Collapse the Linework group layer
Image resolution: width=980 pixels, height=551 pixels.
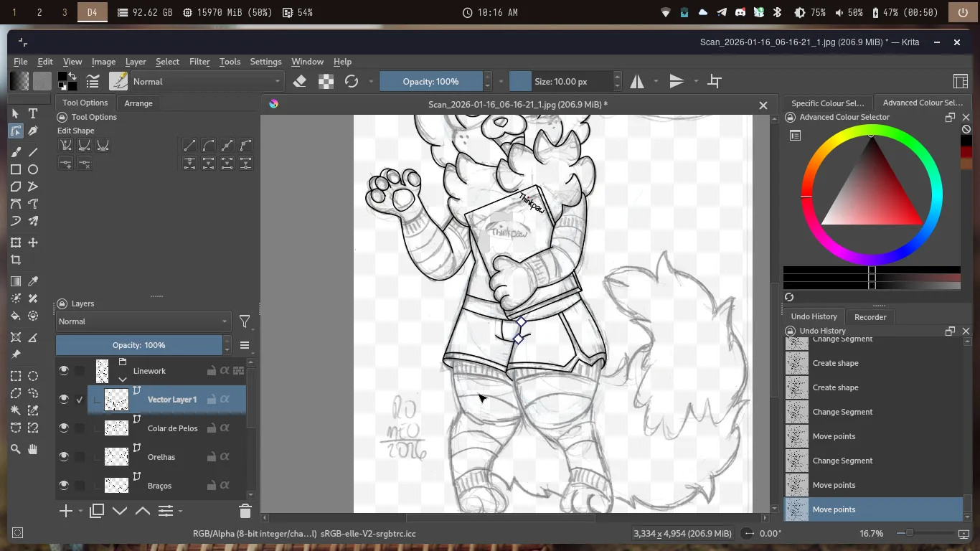[123, 379]
